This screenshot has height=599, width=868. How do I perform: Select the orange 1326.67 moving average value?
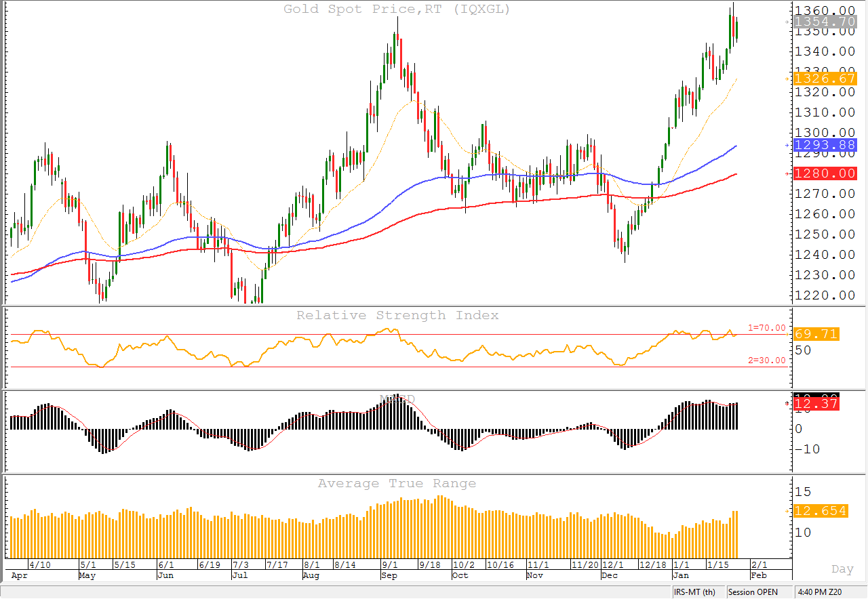point(825,79)
